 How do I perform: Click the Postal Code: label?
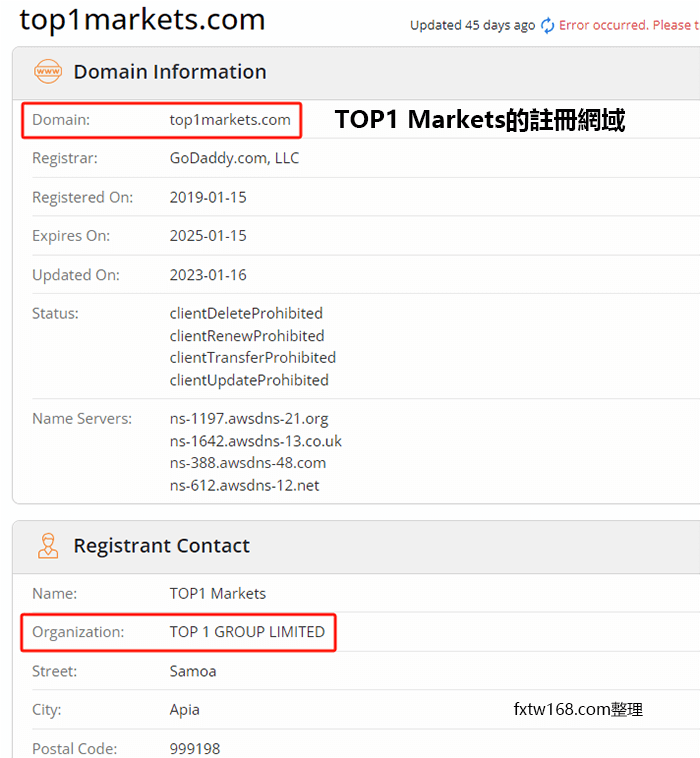coord(74,748)
